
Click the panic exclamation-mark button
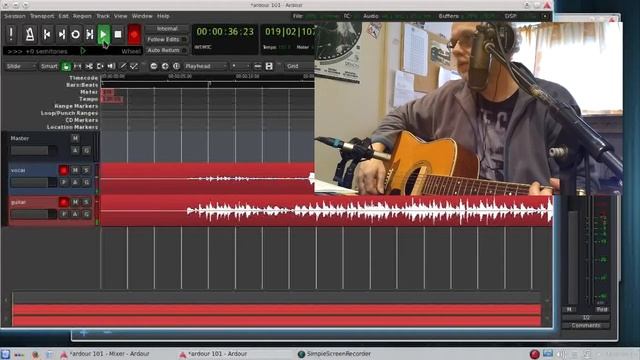pos(11,34)
